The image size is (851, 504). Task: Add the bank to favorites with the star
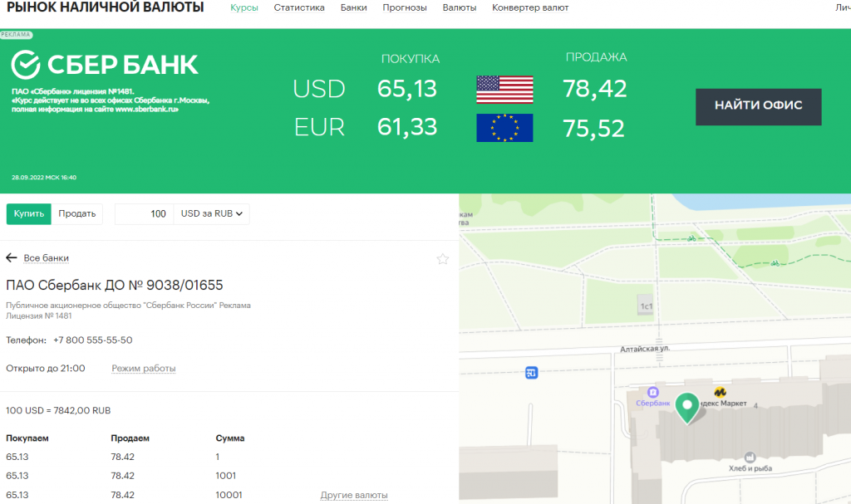[x=443, y=259]
